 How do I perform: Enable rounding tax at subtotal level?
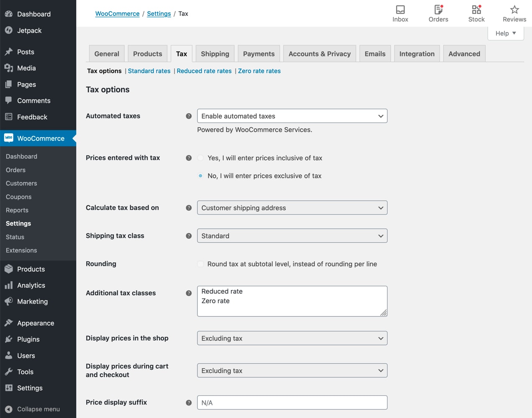click(x=200, y=264)
